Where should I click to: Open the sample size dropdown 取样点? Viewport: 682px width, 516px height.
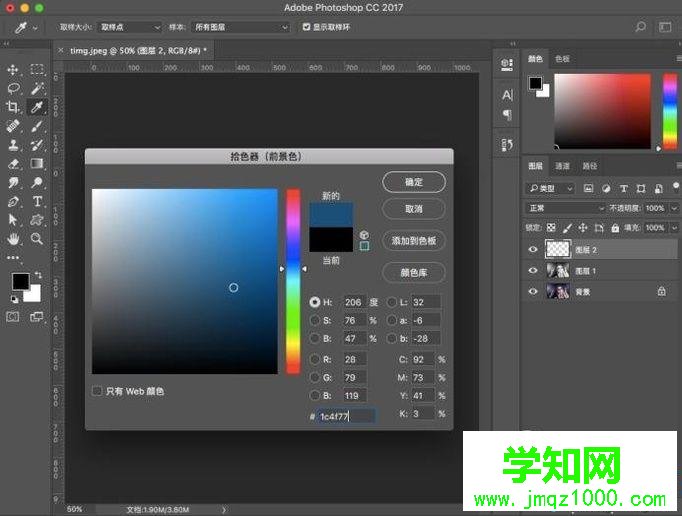(x=130, y=27)
